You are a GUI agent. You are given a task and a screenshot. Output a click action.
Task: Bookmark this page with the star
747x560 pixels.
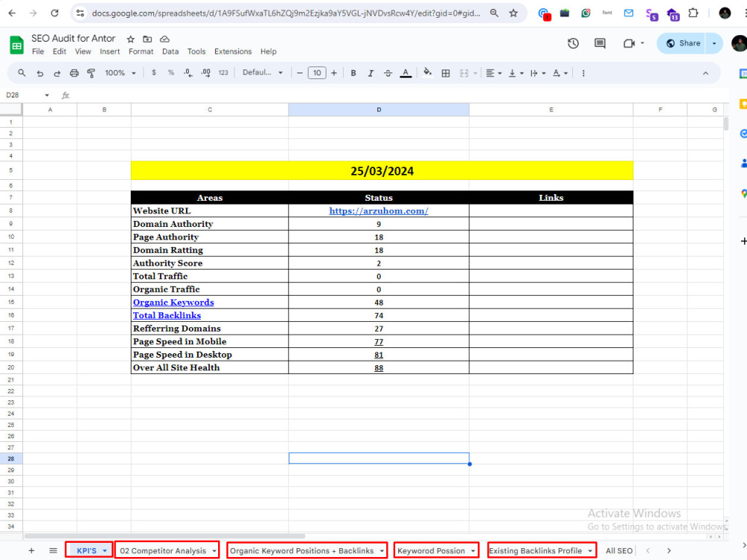click(513, 13)
